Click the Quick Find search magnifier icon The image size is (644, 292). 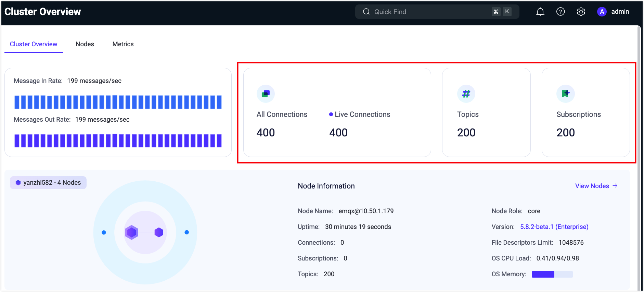click(366, 12)
